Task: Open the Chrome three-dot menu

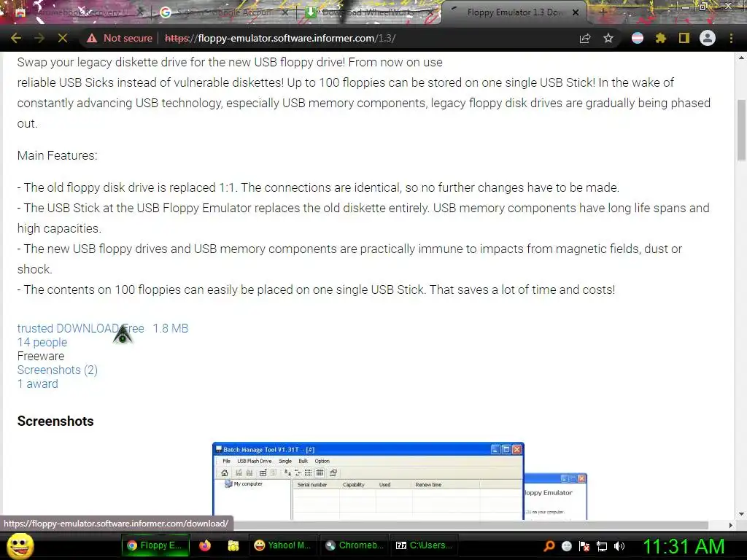Action: [x=731, y=38]
